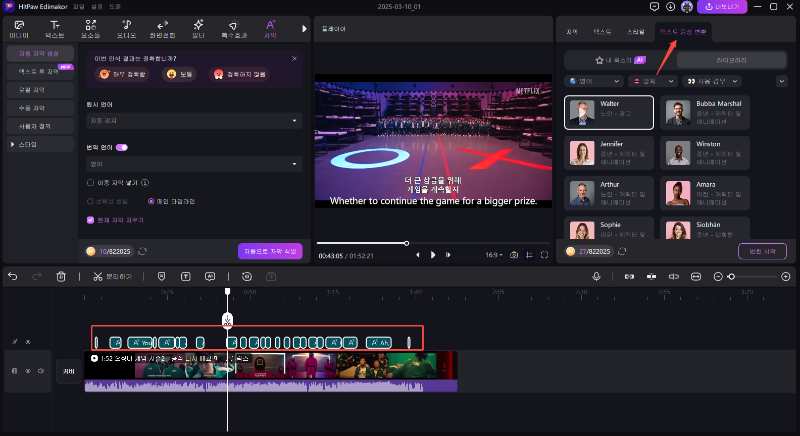Play the video preview
The width and height of the screenshot is (800, 436).
pyautogui.click(x=433, y=255)
